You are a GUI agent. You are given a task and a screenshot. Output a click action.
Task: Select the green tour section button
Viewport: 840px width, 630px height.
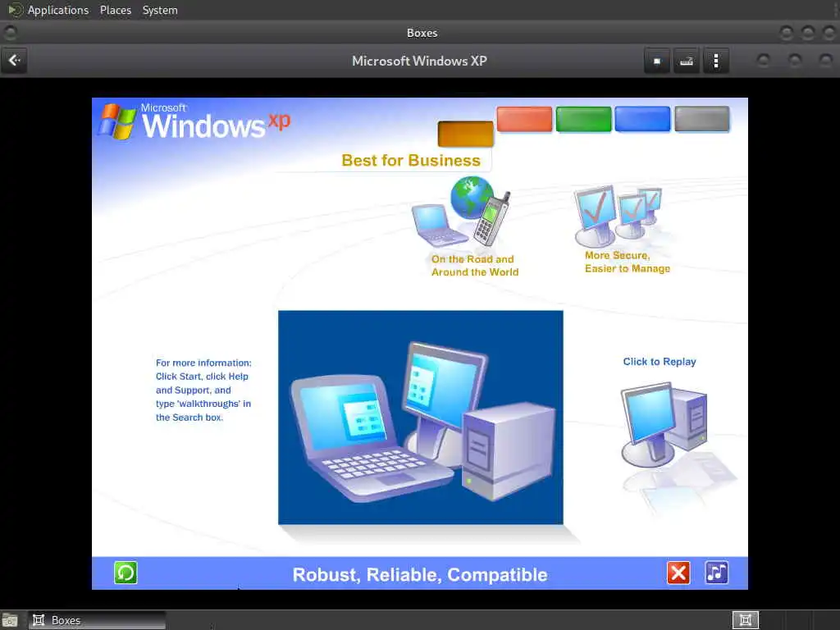[x=583, y=119]
